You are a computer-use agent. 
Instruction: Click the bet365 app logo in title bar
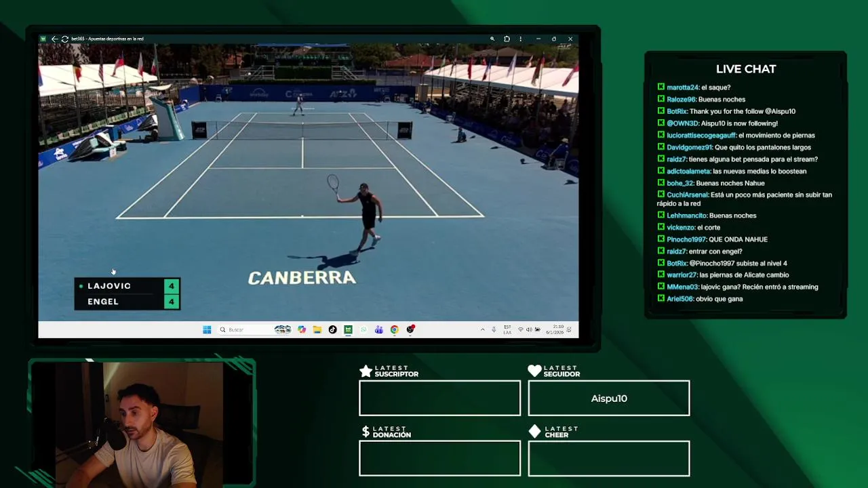43,39
